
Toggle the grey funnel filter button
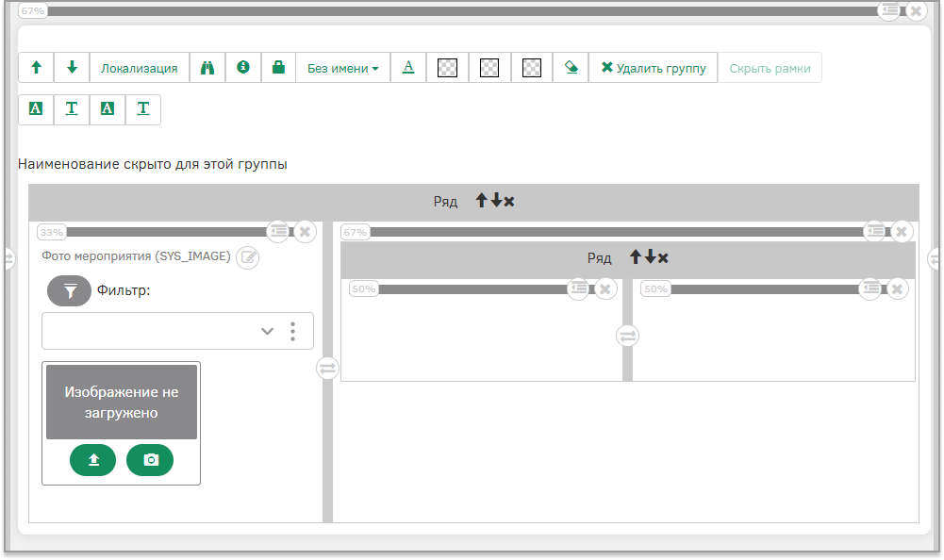pos(69,290)
